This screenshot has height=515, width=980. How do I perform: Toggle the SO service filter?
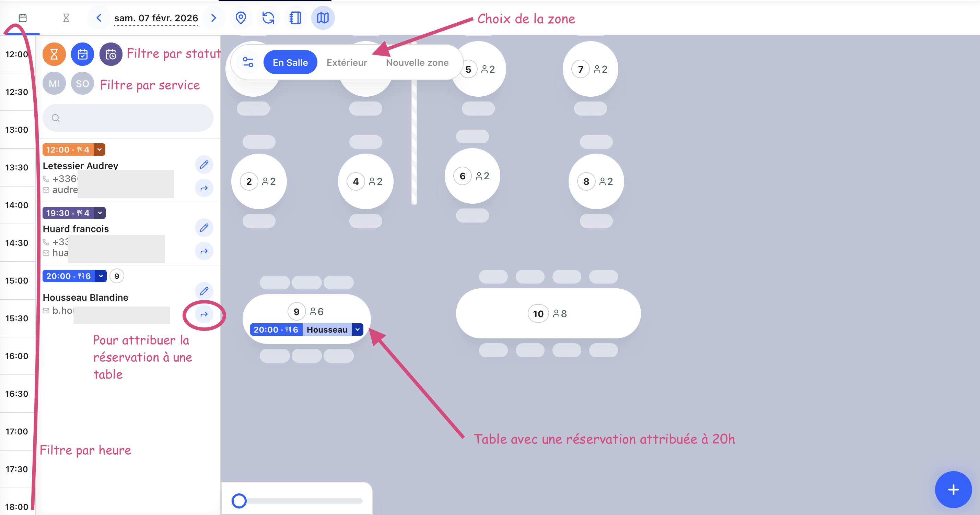pos(82,84)
